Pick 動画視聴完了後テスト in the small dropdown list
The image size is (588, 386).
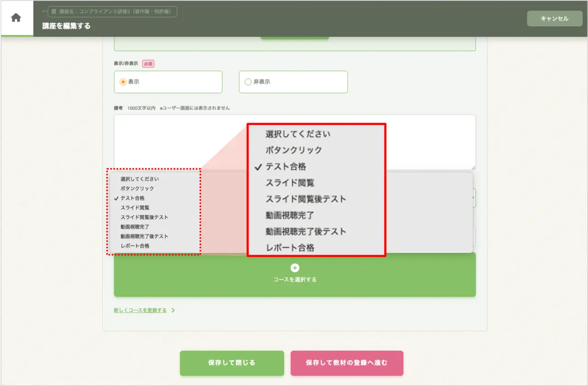point(144,236)
